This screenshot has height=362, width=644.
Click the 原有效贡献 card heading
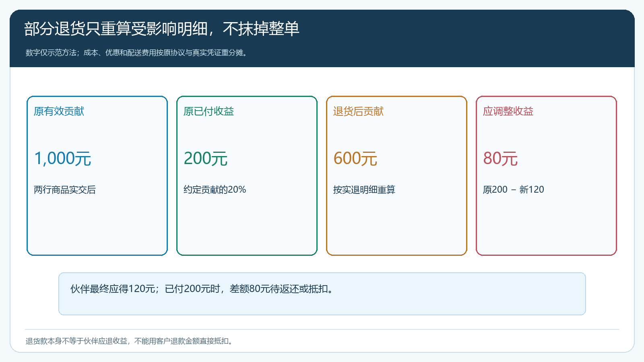(59, 111)
